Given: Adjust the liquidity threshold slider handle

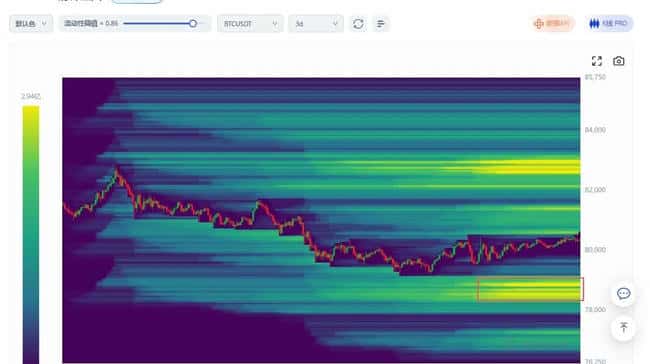Looking at the screenshot, I should pyautogui.click(x=193, y=24).
